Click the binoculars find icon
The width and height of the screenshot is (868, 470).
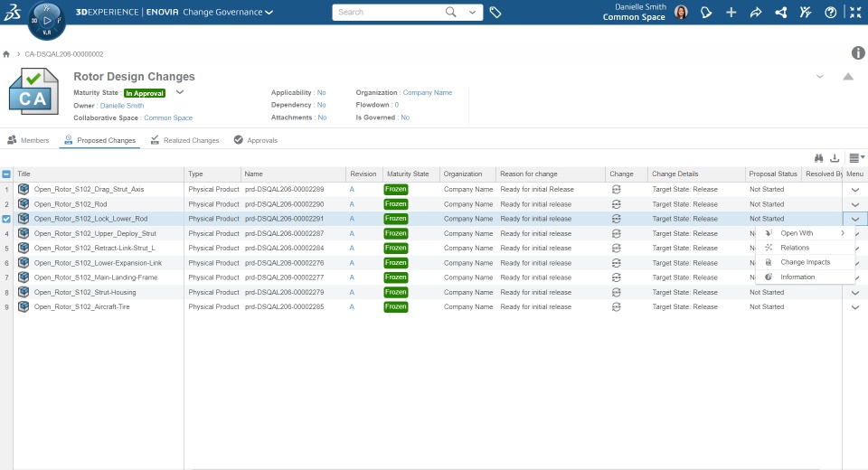point(819,158)
